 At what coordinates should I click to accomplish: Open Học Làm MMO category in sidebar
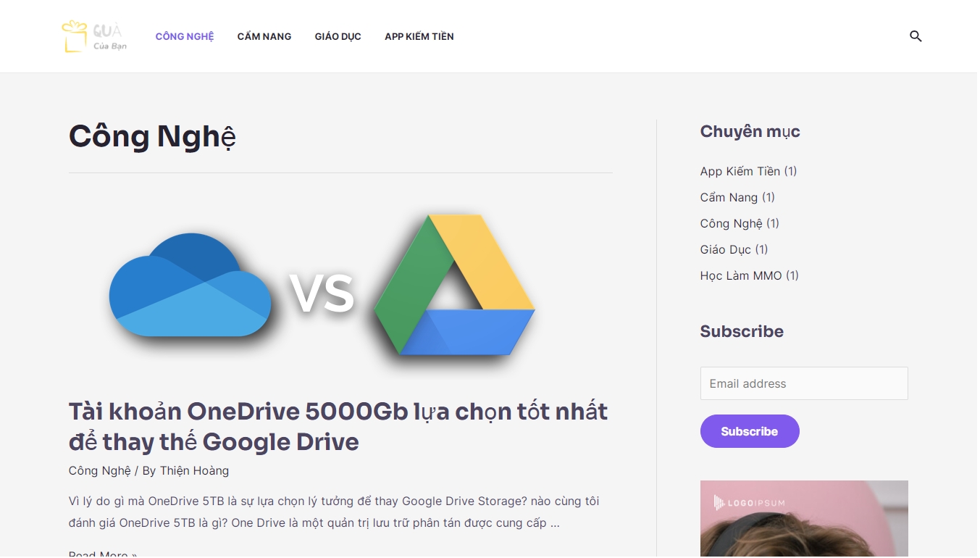coord(741,275)
